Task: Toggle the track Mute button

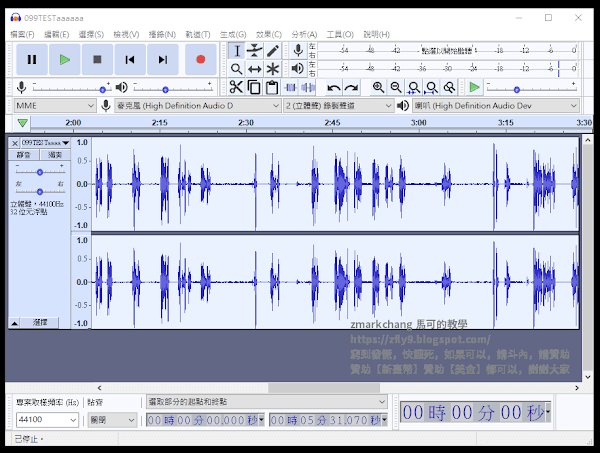Action: point(24,155)
